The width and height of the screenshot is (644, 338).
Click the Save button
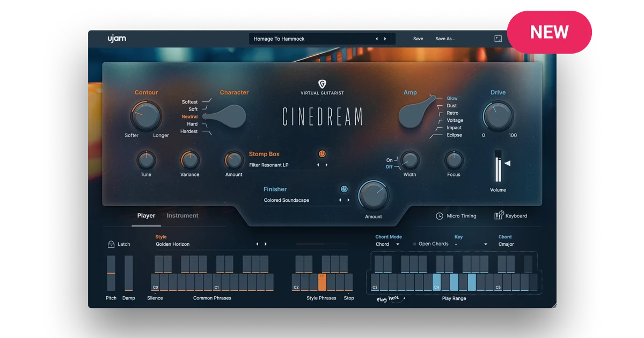coord(418,39)
